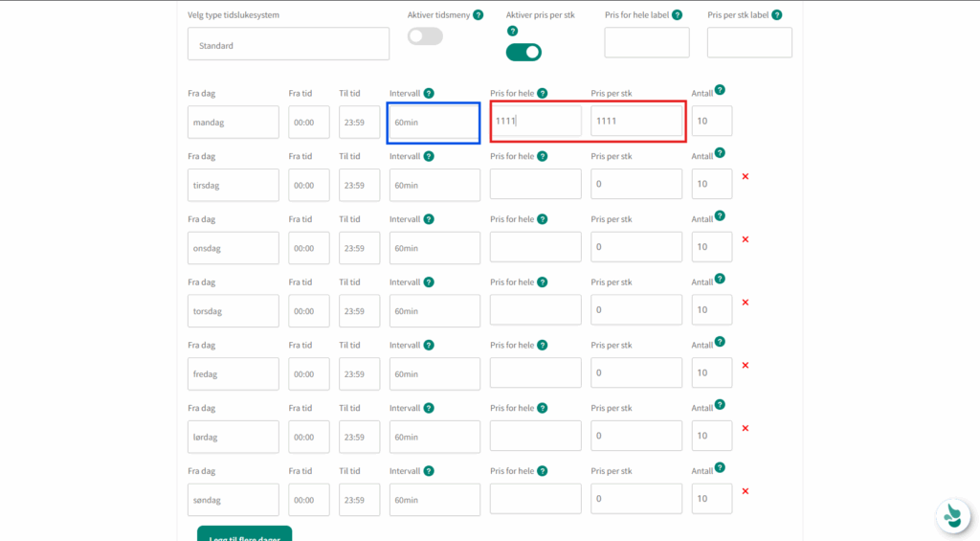The width and height of the screenshot is (980, 541).
Task: Open the chat widget leaf icon
Action: point(952,516)
